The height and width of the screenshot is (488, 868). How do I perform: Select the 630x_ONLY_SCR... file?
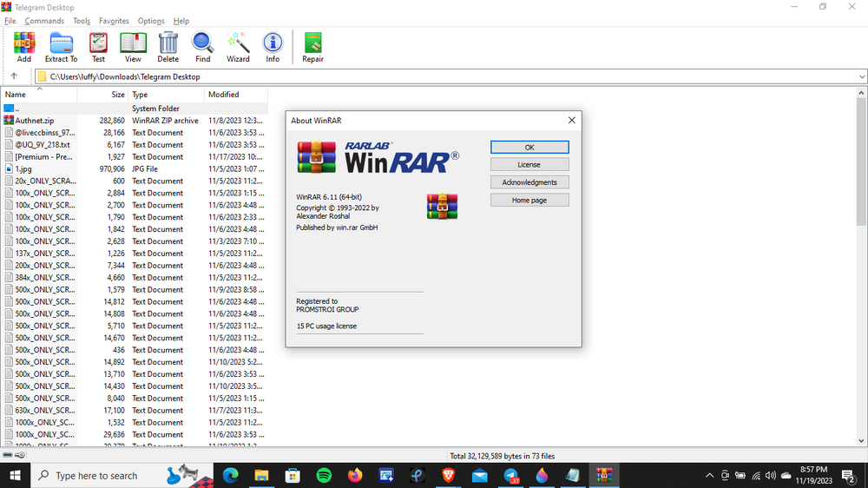45,410
